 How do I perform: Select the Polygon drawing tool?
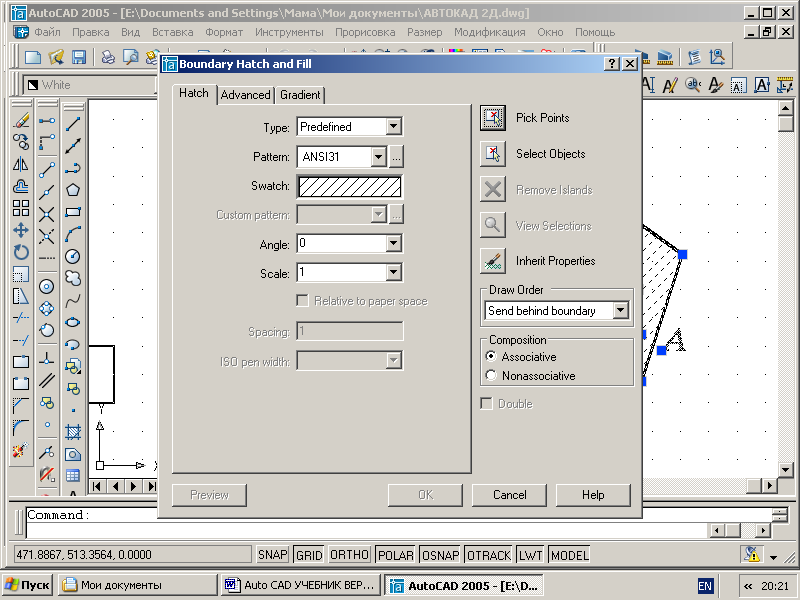[73, 190]
